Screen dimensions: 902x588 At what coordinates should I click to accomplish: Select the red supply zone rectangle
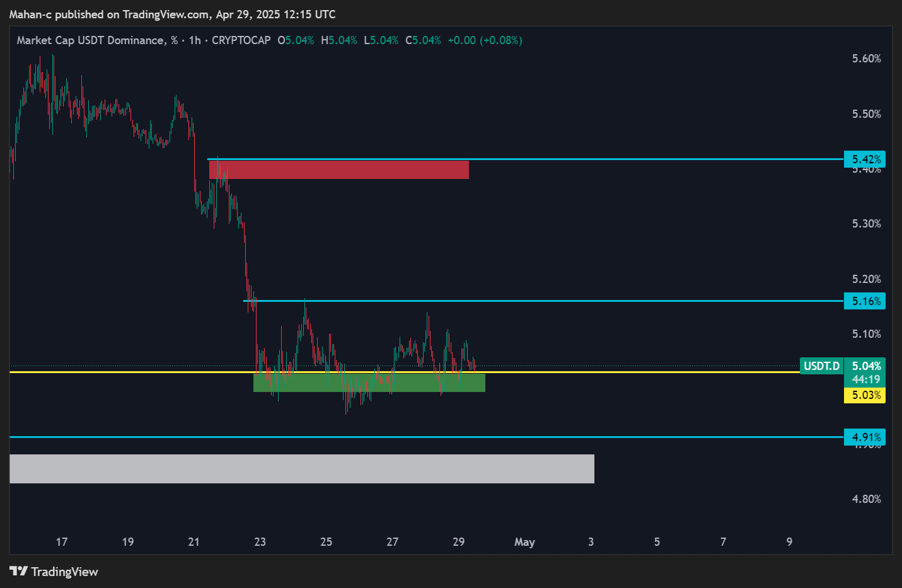click(340, 170)
